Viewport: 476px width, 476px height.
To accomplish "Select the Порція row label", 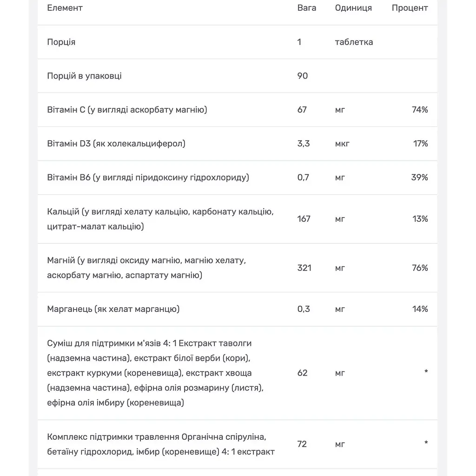I will click(x=61, y=42).
